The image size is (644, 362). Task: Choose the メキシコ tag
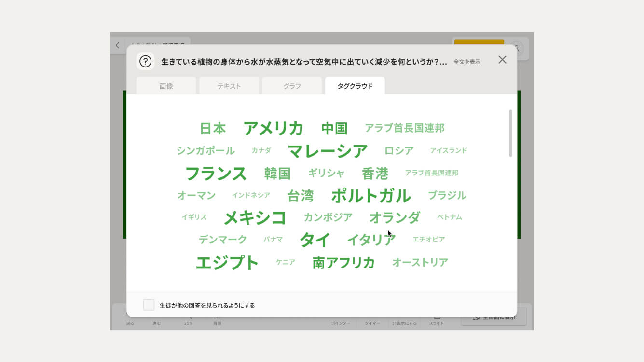point(255,218)
